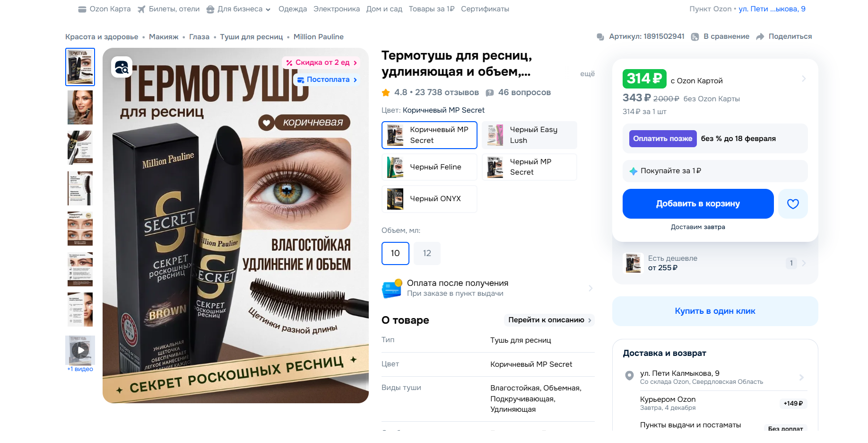This screenshot has height=443, width=868.
Task: Select volume option 12 ml
Action: (x=427, y=253)
